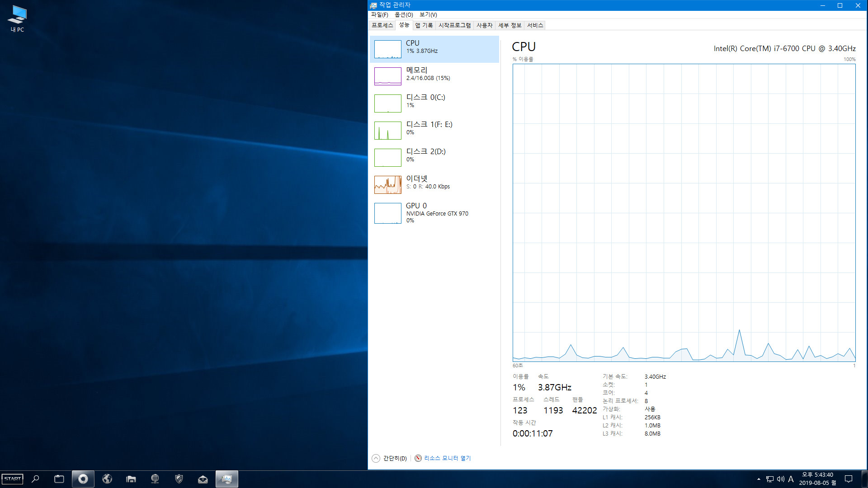Screen dimensions: 868x488
Task: Click the show desktop strip at the right end of the taskbar
Action: tap(865, 479)
